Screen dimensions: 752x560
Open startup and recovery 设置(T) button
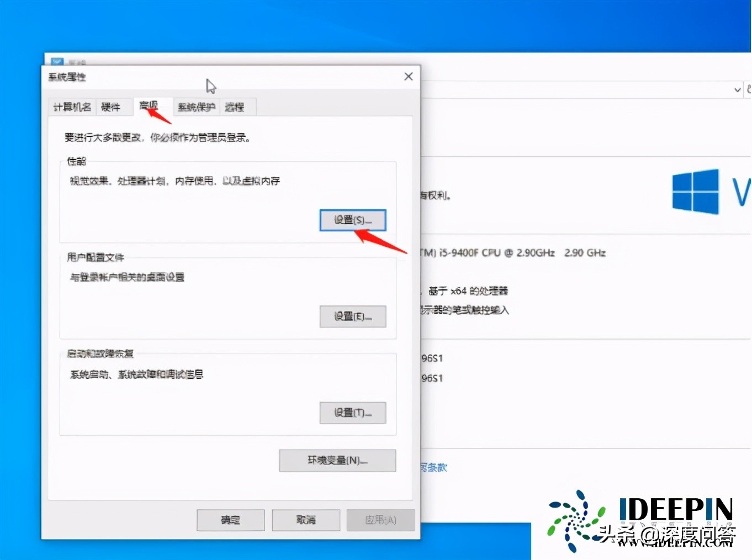coord(353,413)
